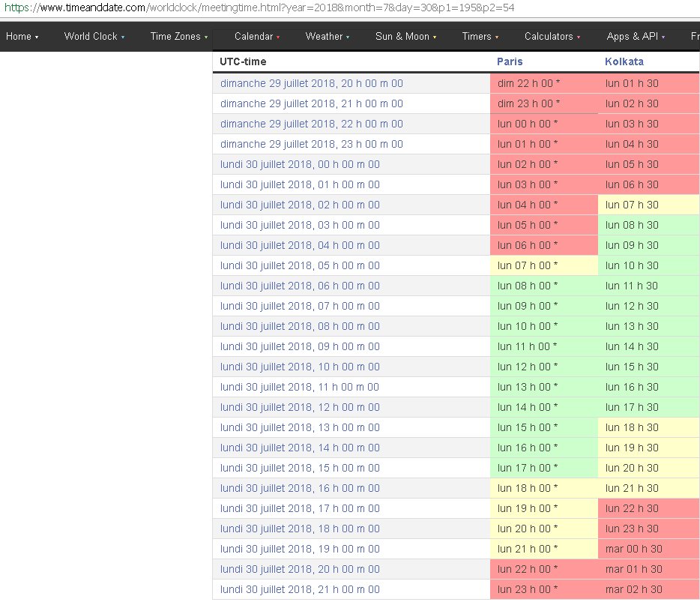Select Kolkata cell lun 01 h 30

click(x=648, y=83)
